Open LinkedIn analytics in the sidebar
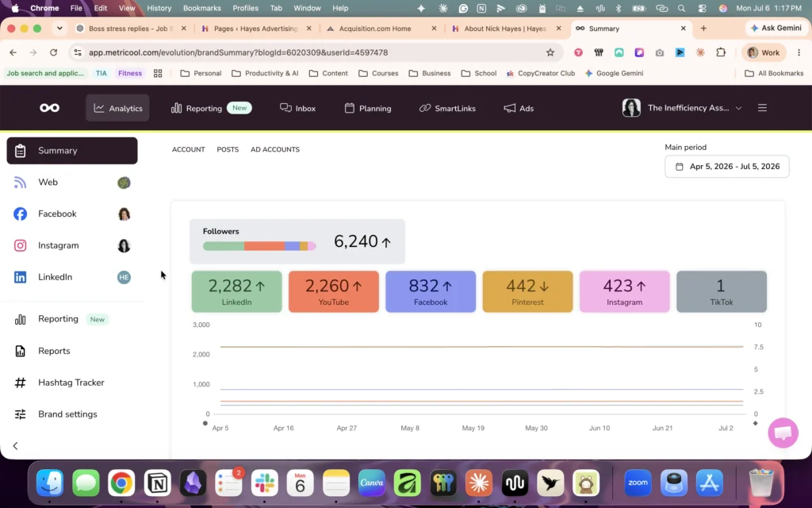Viewport: 812px width, 508px height. point(72,277)
